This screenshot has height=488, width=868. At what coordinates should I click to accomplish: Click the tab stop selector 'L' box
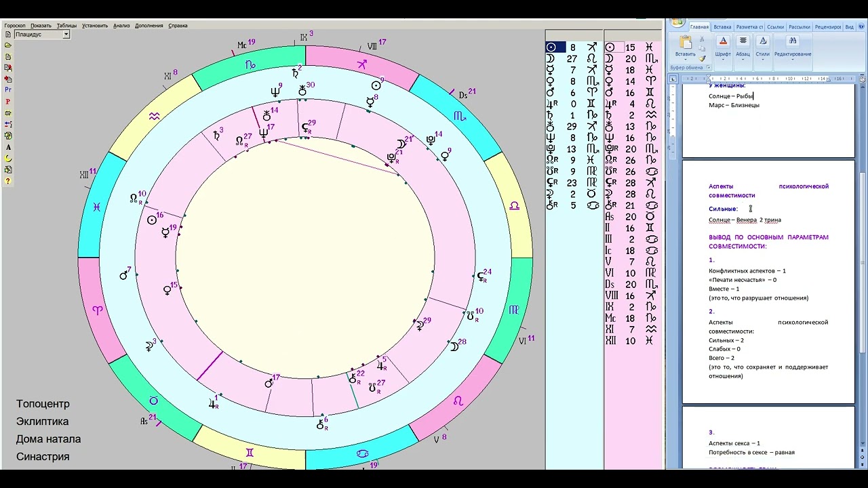click(x=673, y=79)
